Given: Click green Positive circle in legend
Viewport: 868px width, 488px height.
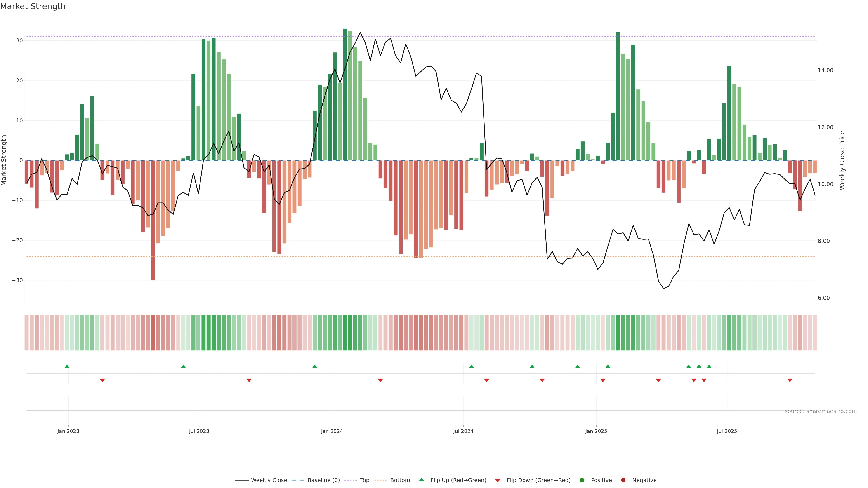Looking at the screenshot, I should coord(582,480).
